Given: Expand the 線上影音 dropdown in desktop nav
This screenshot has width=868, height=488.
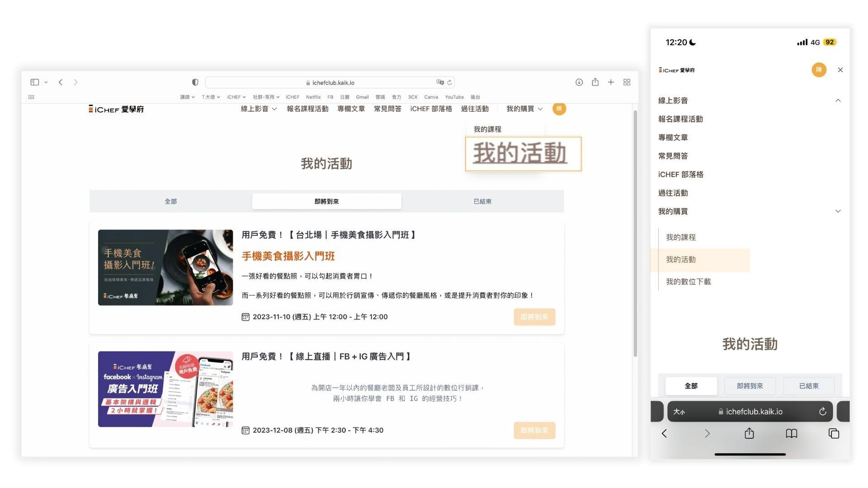Looking at the screenshot, I should click(259, 109).
